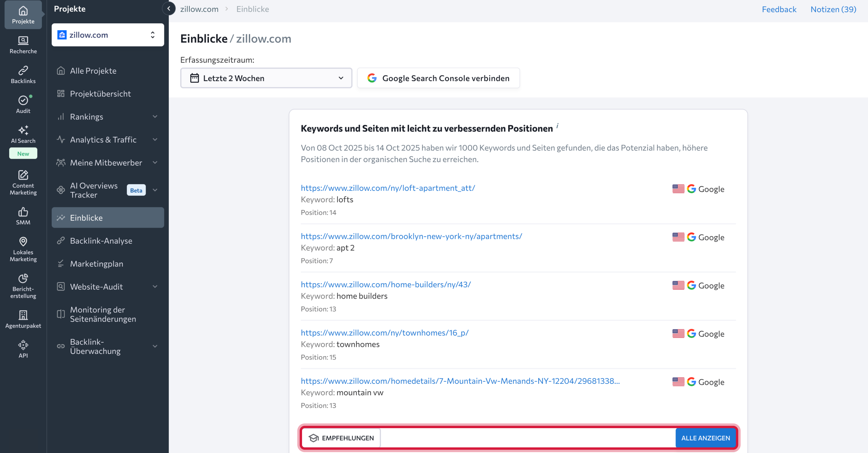Image resolution: width=868 pixels, height=453 pixels.
Task: Expand Analytics & Traffic submenu
Action: coord(108,140)
